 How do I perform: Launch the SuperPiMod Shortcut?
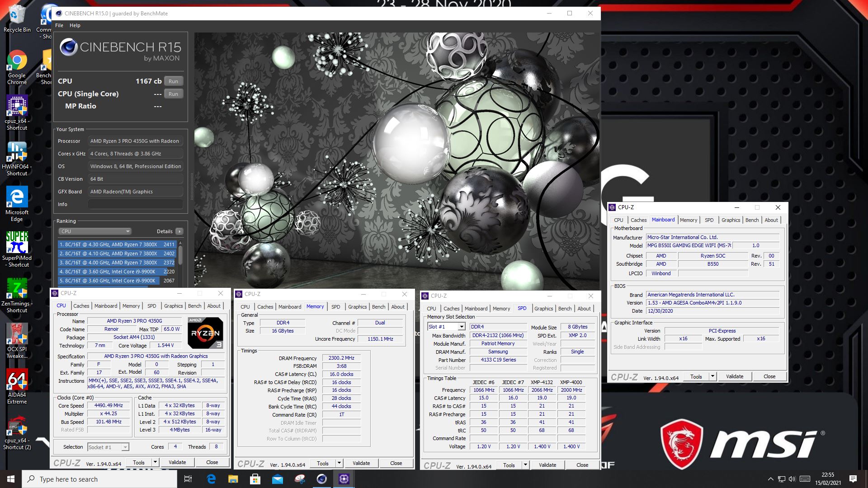pos(17,249)
